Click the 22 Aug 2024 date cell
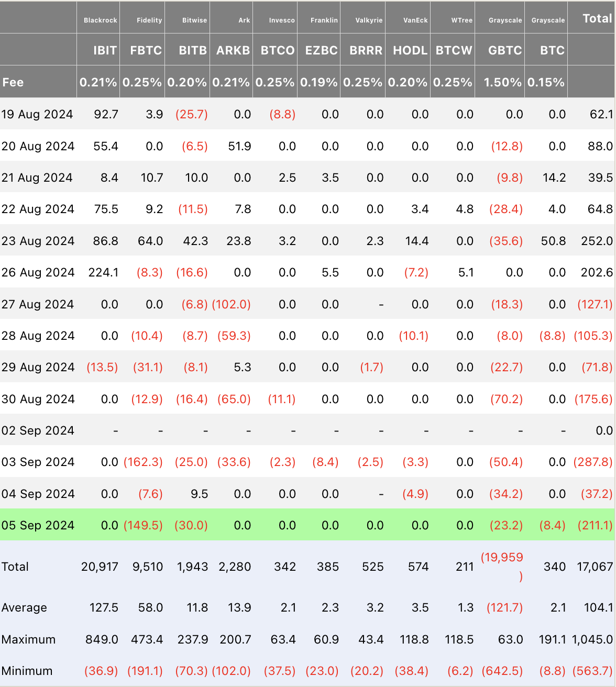This screenshot has height=687, width=616. click(38, 209)
